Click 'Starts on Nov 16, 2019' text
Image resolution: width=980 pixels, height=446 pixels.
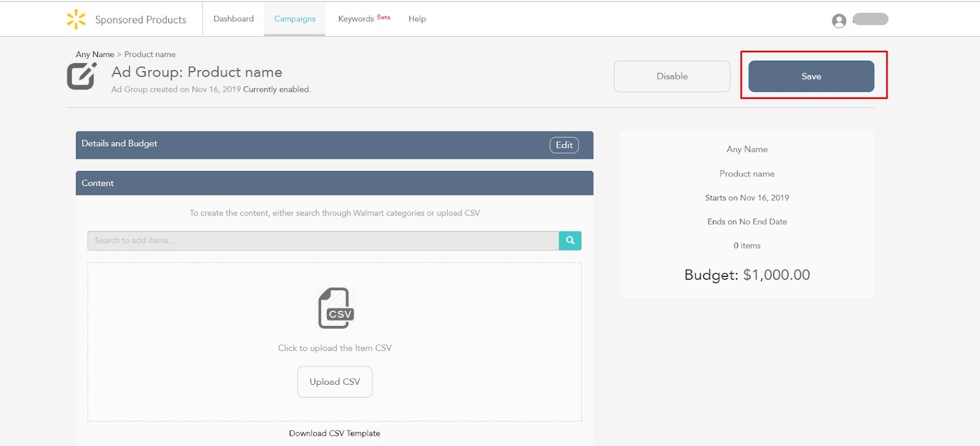(x=747, y=198)
